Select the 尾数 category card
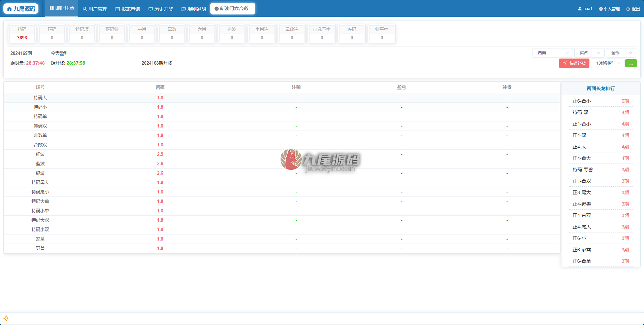The image size is (644, 325). 172,34
